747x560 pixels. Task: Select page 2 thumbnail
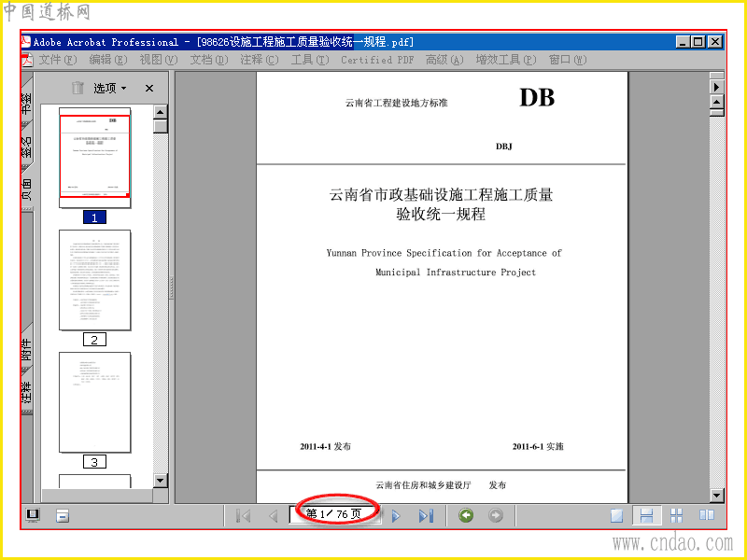95,280
